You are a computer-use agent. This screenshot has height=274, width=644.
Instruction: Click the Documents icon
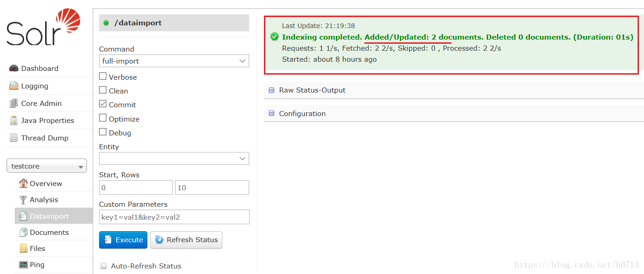tap(23, 233)
